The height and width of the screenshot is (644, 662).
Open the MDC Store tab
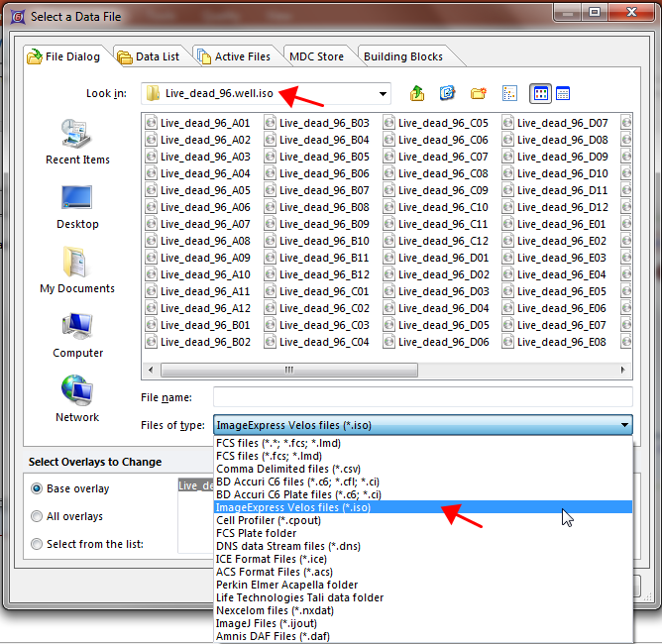[x=316, y=56]
